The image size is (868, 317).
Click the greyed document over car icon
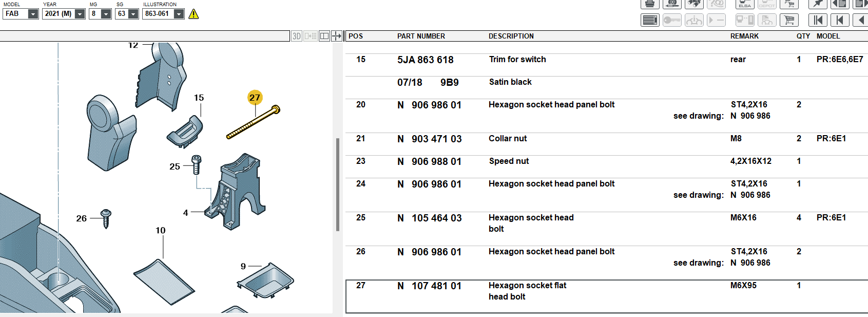[767, 20]
